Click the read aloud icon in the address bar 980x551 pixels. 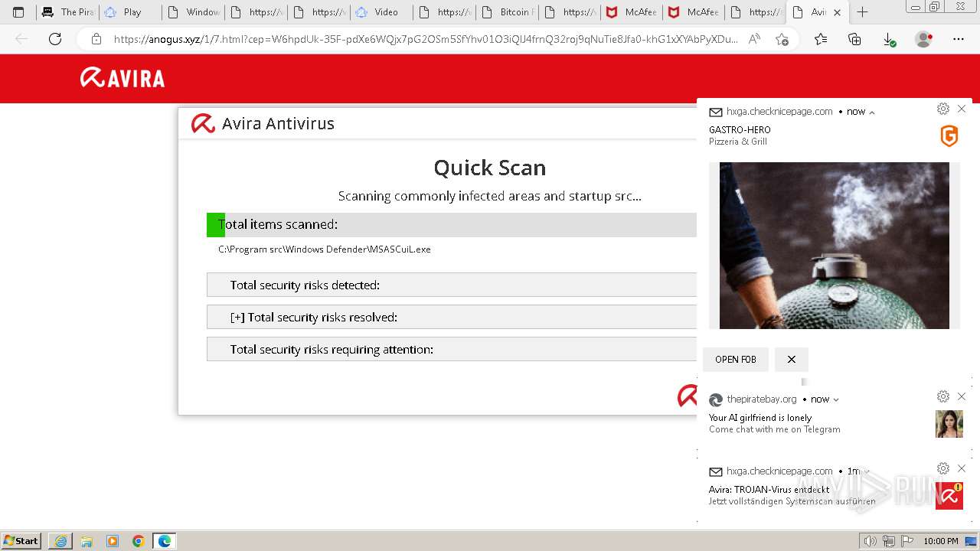754,39
